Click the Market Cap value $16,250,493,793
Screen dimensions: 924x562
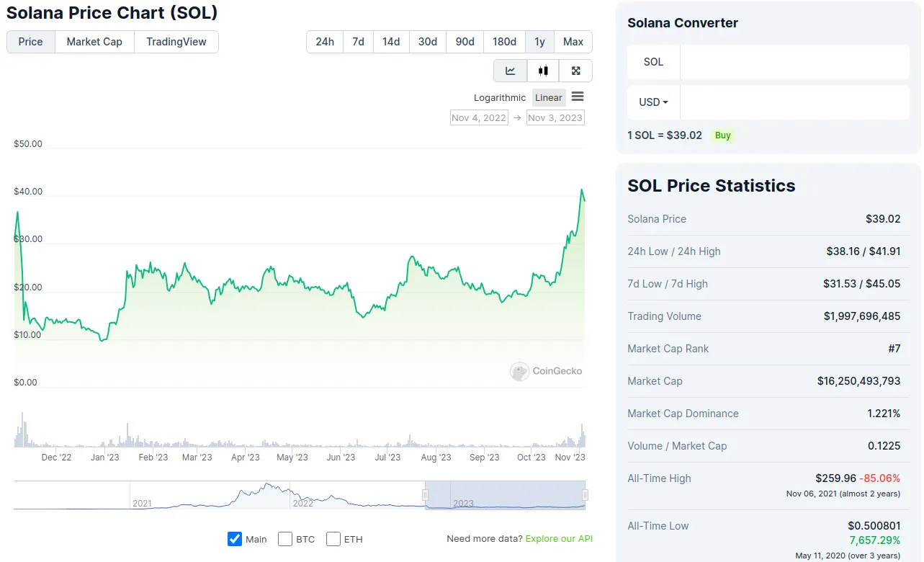tap(858, 381)
